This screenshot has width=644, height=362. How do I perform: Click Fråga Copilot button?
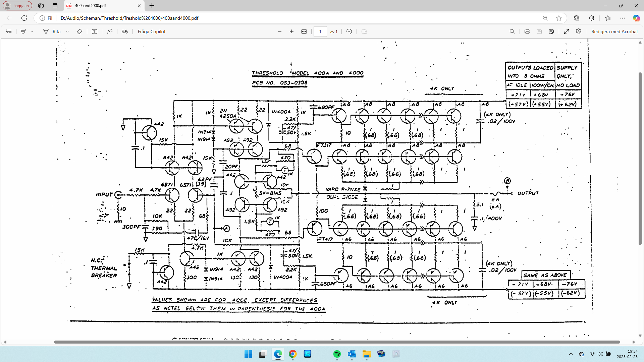pos(152,32)
